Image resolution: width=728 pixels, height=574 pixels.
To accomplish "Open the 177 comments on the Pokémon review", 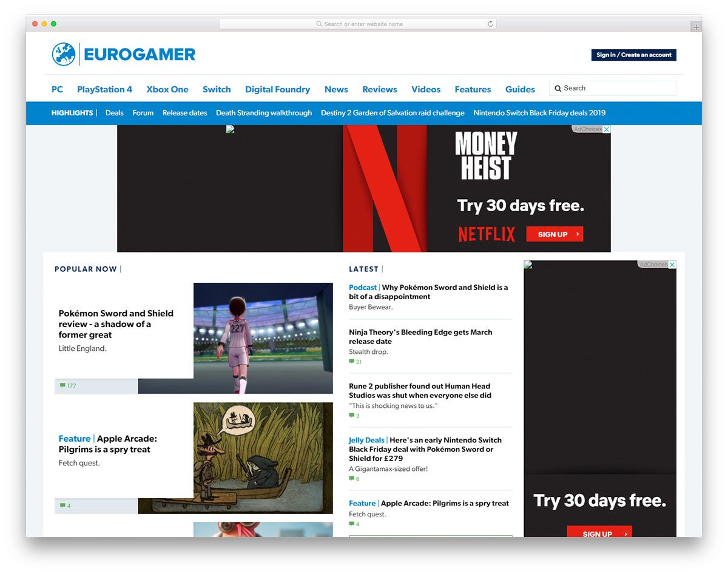I will (68, 386).
